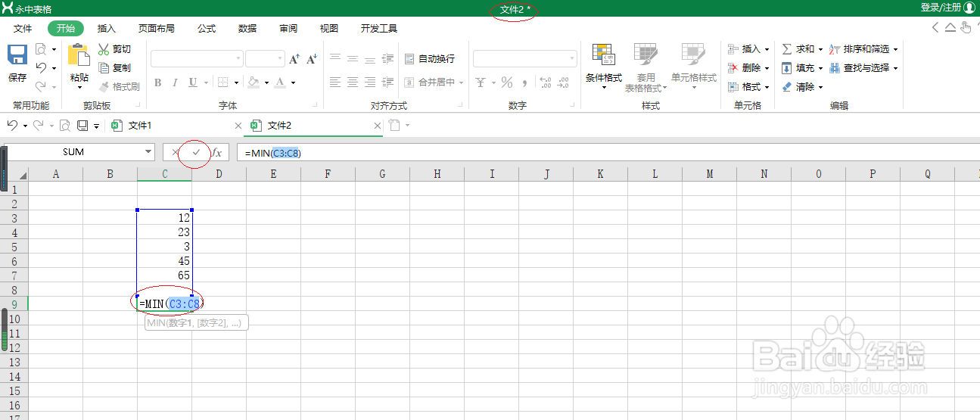Click 登录/注册 login link

tap(941, 8)
